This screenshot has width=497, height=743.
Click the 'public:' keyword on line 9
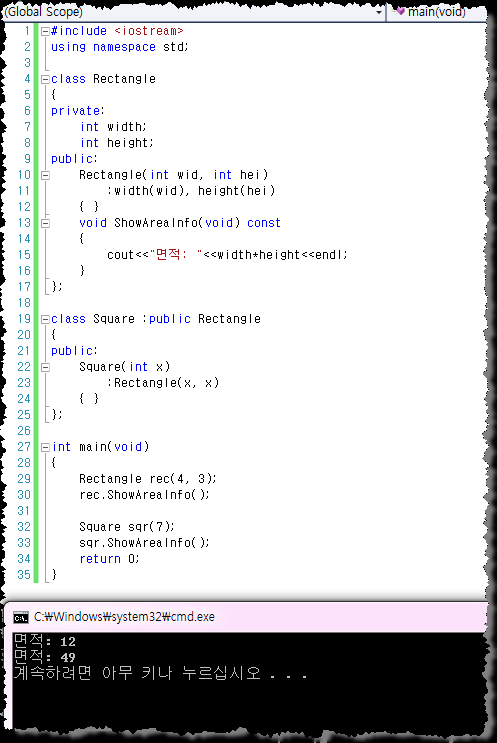pyautogui.click(x=74, y=159)
